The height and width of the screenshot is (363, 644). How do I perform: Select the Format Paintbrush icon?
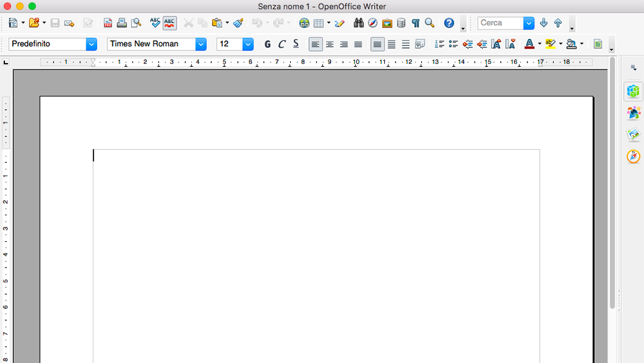(238, 23)
